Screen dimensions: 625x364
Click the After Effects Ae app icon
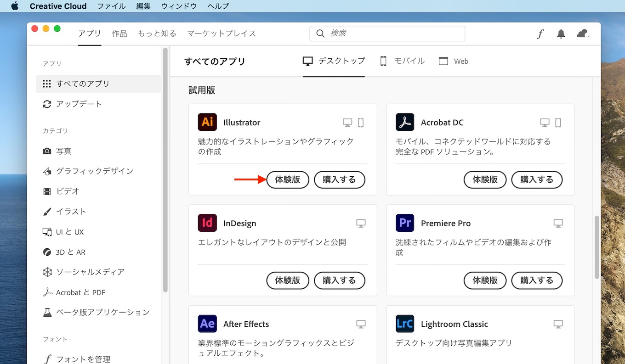pos(207,324)
